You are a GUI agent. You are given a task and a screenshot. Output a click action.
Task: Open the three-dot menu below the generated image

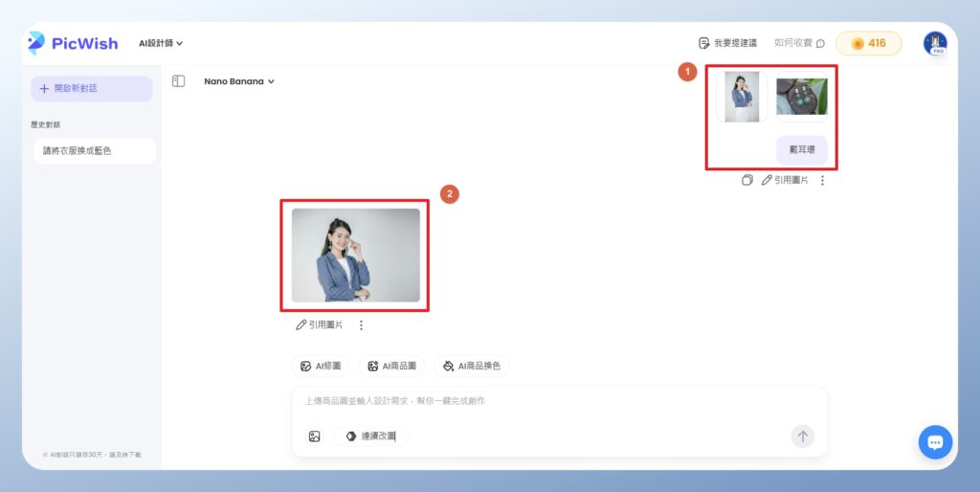pos(361,325)
